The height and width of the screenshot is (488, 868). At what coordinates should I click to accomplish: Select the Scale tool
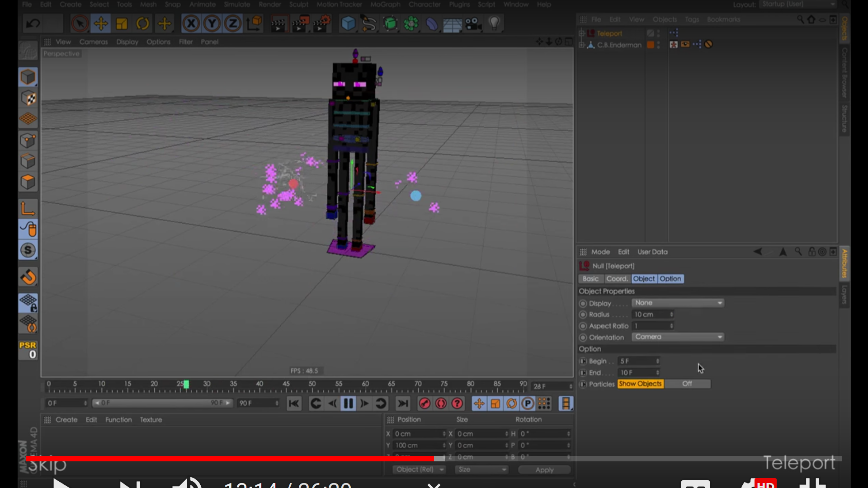(x=122, y=23)
